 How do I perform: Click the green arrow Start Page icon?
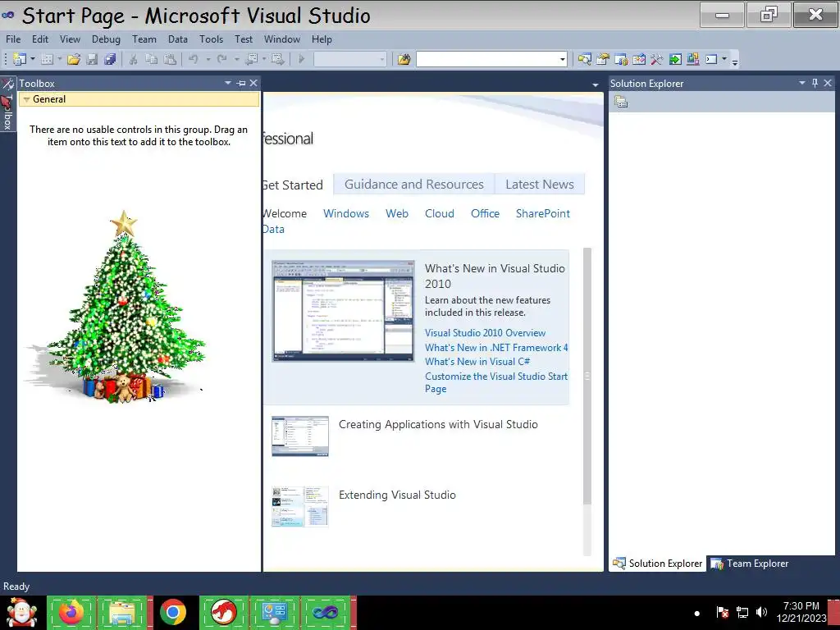[x=675, y=59]
